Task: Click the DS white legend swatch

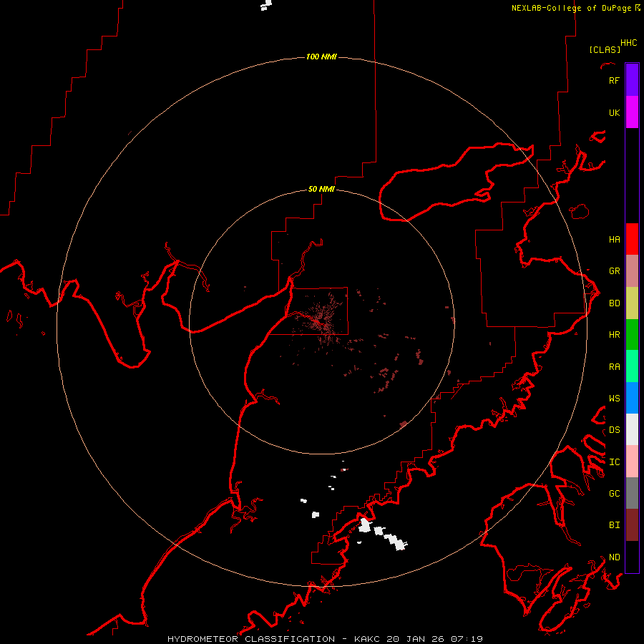Action: 632,429
